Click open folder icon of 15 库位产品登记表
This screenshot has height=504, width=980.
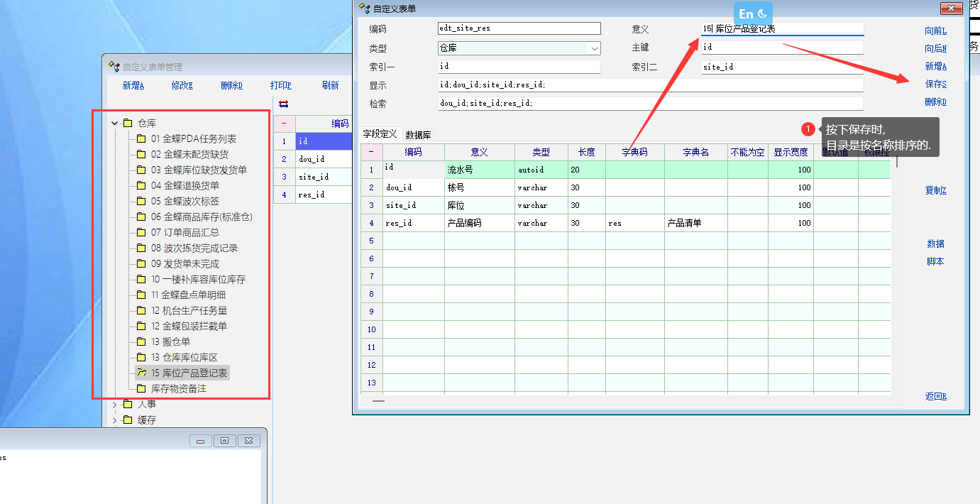[141, 373]
